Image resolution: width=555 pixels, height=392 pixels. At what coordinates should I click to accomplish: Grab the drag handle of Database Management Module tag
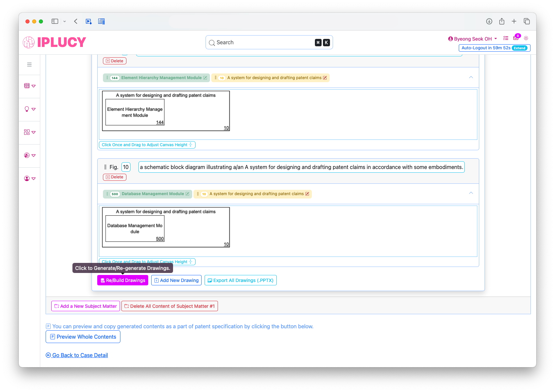107,194
